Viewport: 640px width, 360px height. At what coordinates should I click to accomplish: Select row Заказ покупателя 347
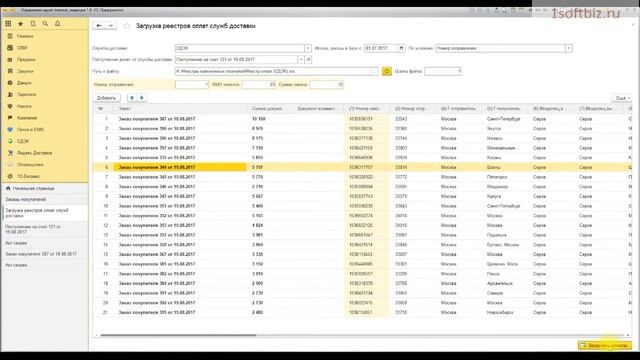click(362, 196)
